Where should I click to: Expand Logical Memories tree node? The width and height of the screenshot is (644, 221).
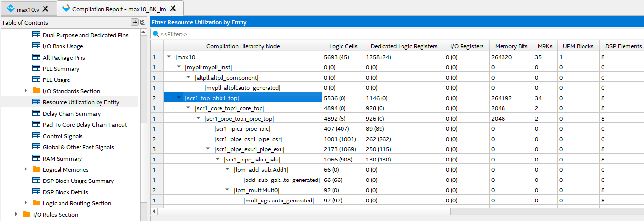click(x=26, y=170)
